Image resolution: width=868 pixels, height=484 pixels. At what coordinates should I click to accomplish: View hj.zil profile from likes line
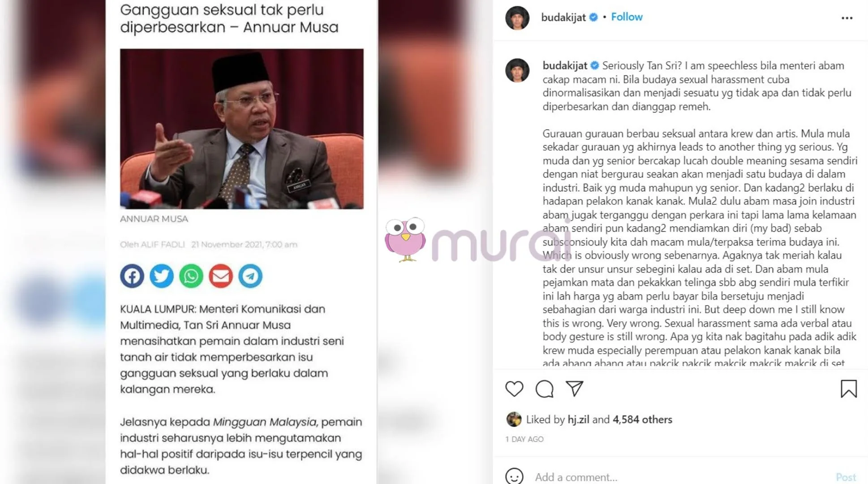(x=578, y=419)
